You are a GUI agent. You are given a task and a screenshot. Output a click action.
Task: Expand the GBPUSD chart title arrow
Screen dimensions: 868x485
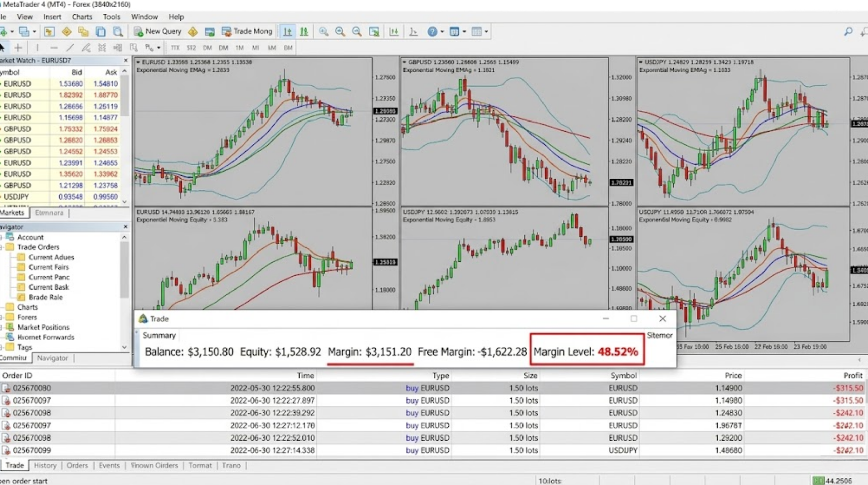pyautogui.click(x=404, y=62)
